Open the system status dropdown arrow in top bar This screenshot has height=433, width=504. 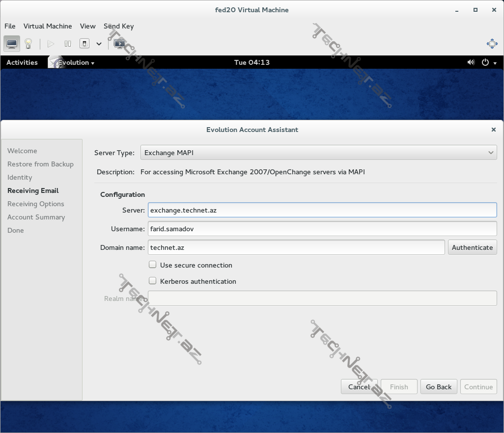[x=495, y=62]
